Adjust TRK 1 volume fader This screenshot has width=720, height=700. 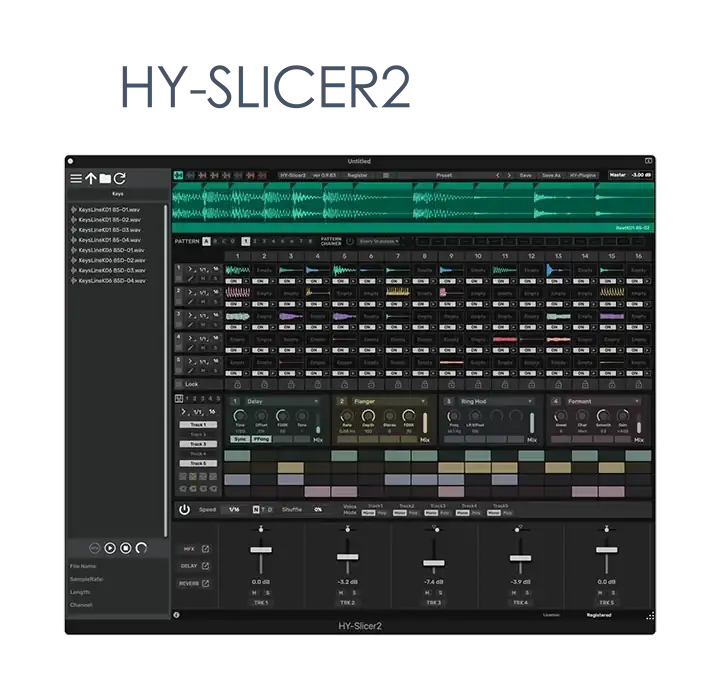point(261,550)
